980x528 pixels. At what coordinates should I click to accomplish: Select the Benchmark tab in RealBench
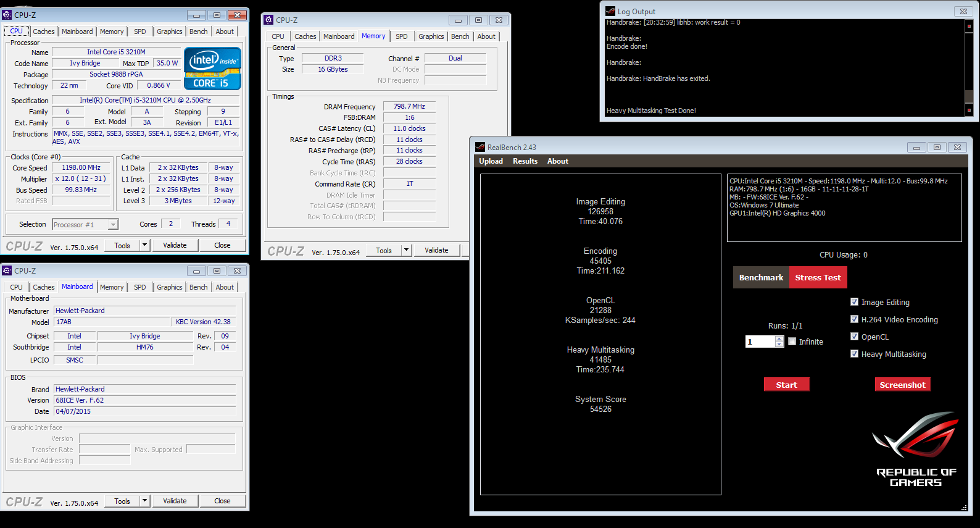point(761,277)
